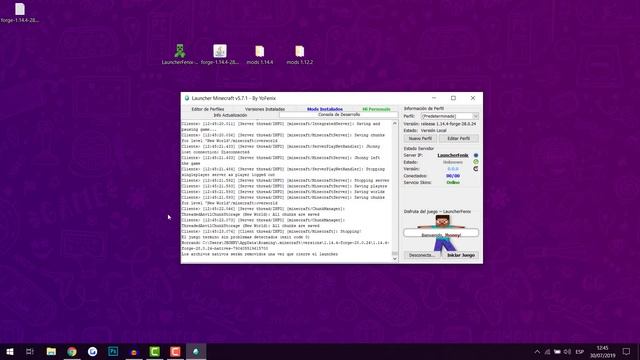Open the Action Center notifications icon
The height and width of the screenshot is (360, 640).
click(626, 351)
